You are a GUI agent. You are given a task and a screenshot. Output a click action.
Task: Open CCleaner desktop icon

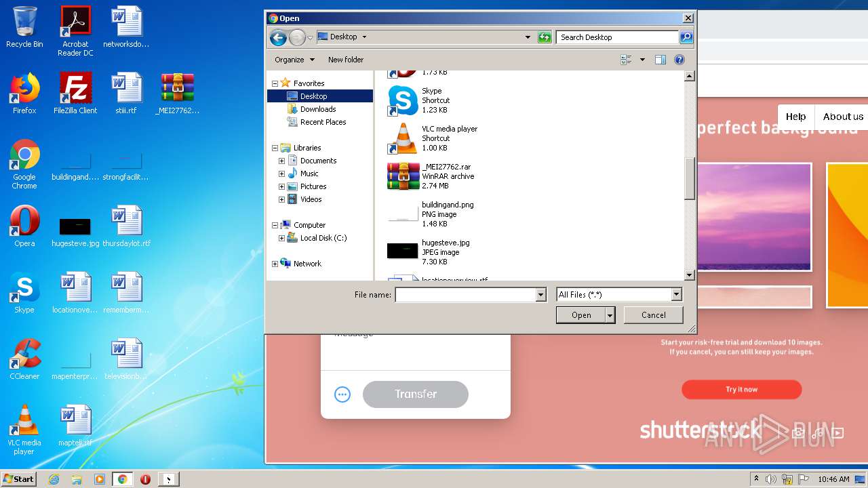[24, 359]
